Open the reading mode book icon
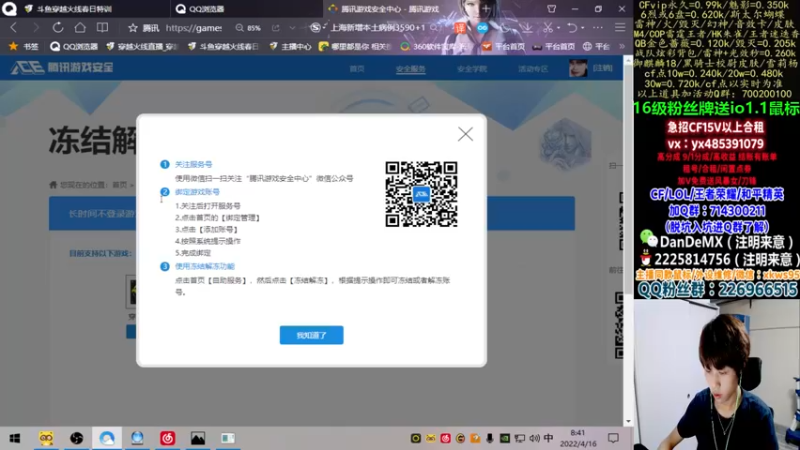 (102, 28)
